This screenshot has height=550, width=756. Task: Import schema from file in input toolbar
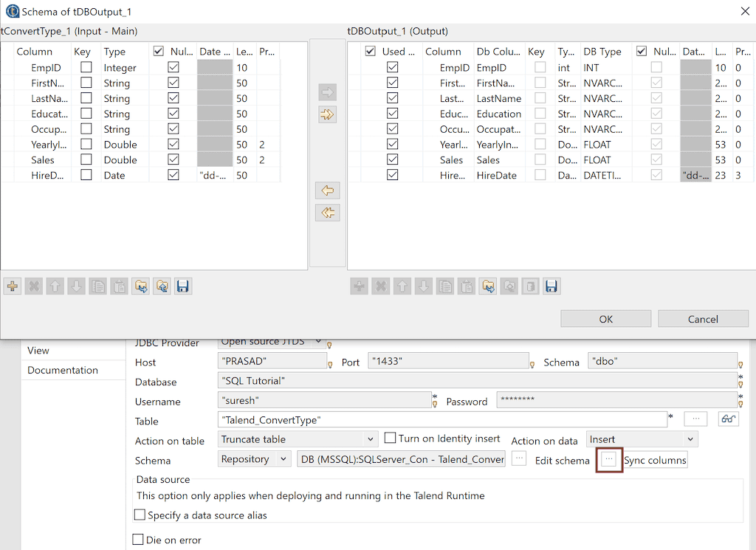pyautogui.click(x=141, y=286)
